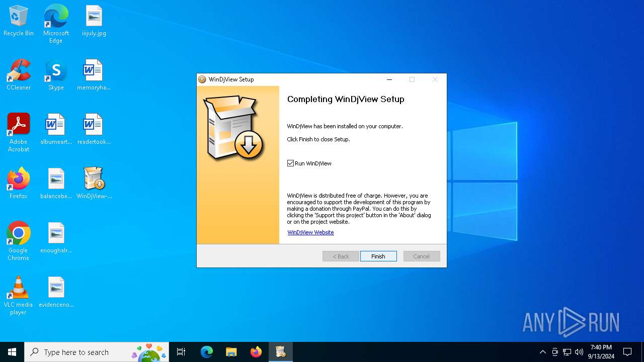
Task: Launch Microsoft Edge from the taskbar
Action: [207, 352]
